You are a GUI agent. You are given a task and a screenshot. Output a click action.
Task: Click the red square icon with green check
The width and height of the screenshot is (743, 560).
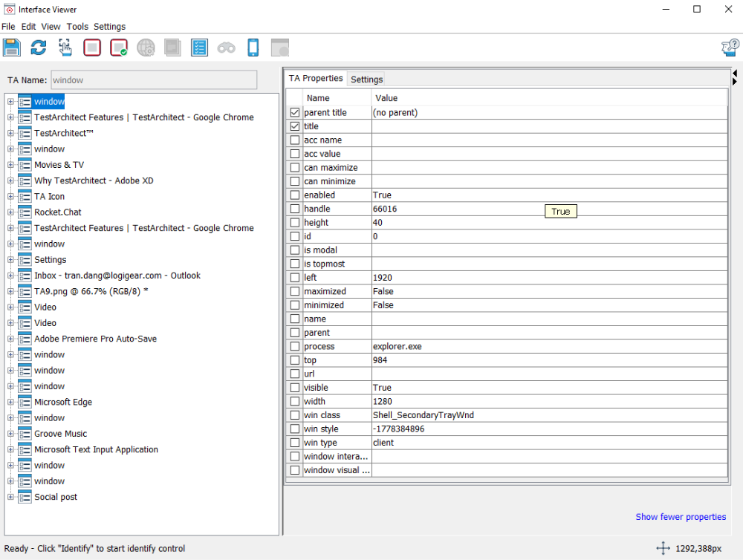click(x=119, y=48)
